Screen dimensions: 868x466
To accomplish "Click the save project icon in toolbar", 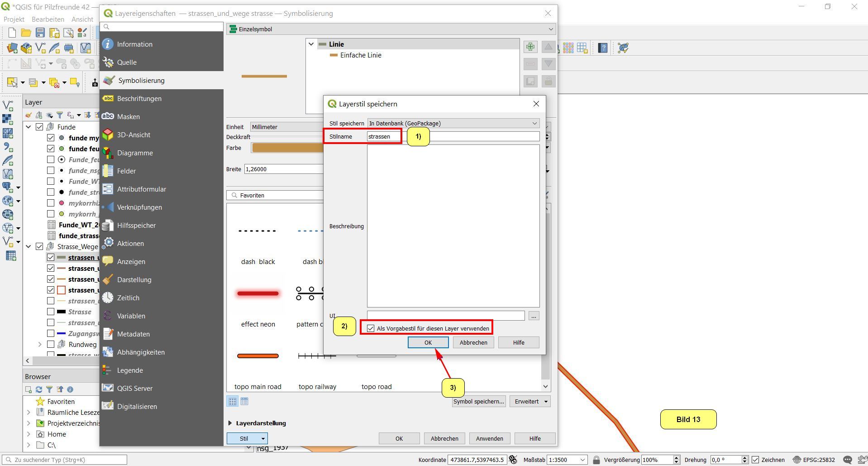I will coord(40,33).
